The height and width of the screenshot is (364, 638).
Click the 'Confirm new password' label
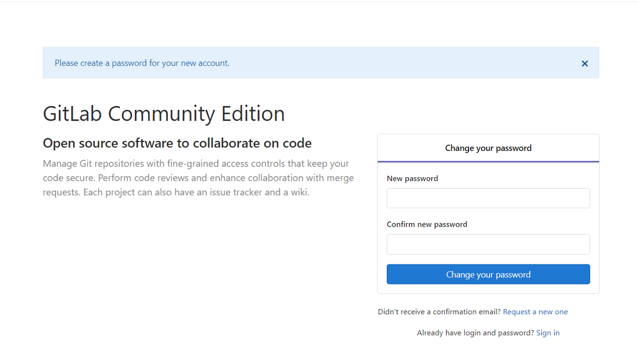(427, 224)
